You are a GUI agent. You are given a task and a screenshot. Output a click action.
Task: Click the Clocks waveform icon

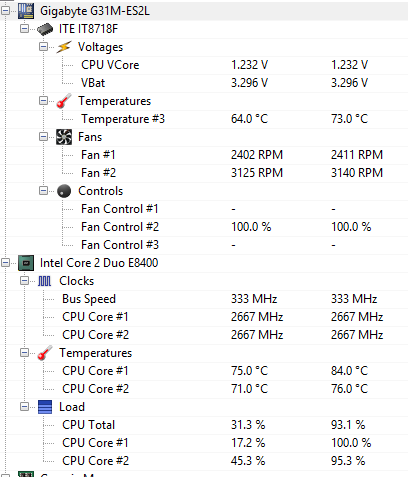point(45,281)
